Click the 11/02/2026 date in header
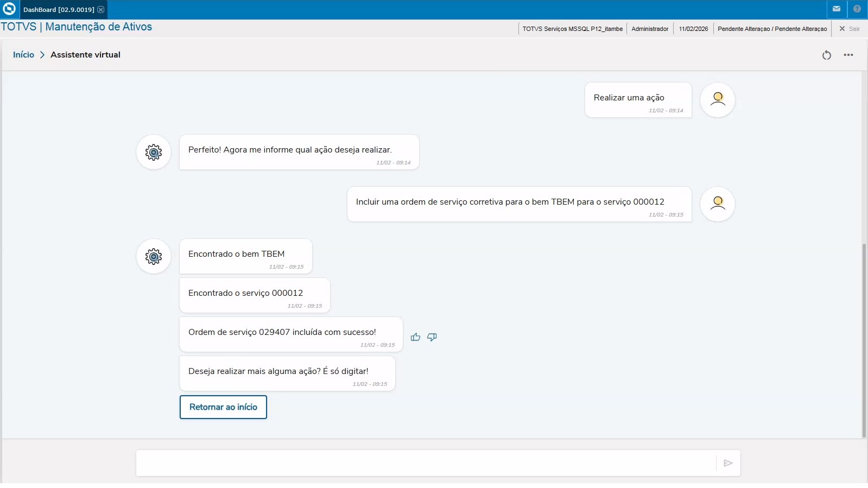 [x=693, y=29]
